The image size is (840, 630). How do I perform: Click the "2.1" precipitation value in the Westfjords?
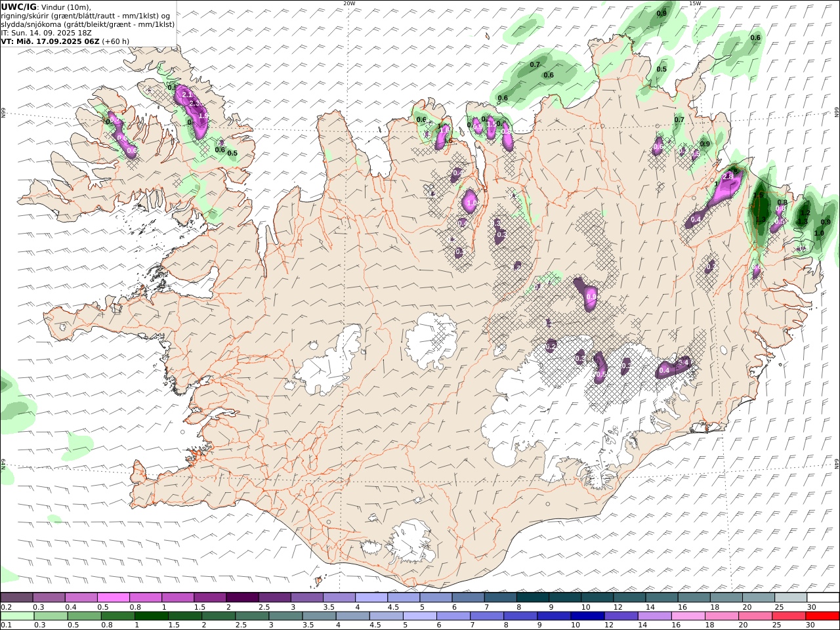[186, 95]
